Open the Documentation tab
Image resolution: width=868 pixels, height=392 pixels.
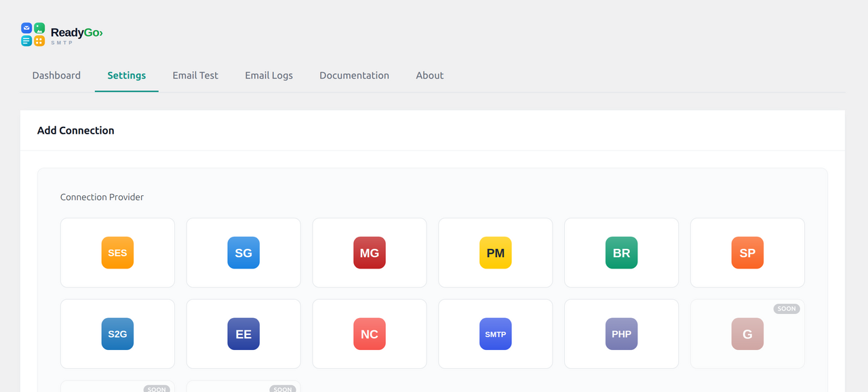(x=355, y=75)
